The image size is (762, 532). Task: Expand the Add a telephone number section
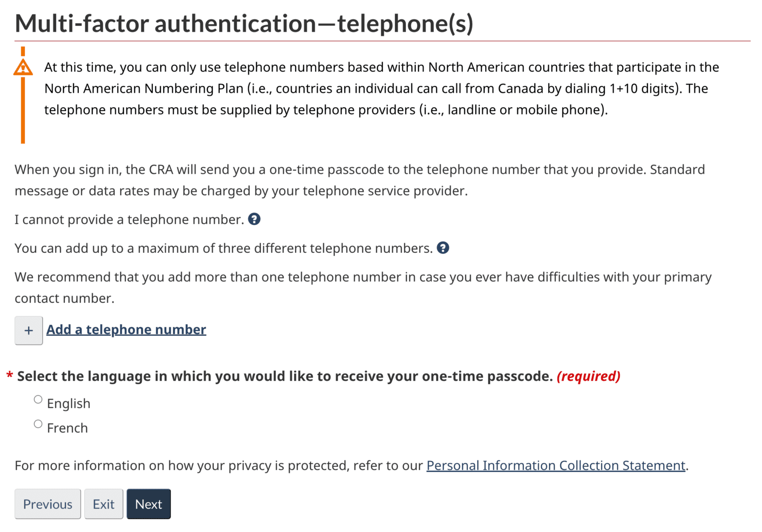[x=126, y=329]
